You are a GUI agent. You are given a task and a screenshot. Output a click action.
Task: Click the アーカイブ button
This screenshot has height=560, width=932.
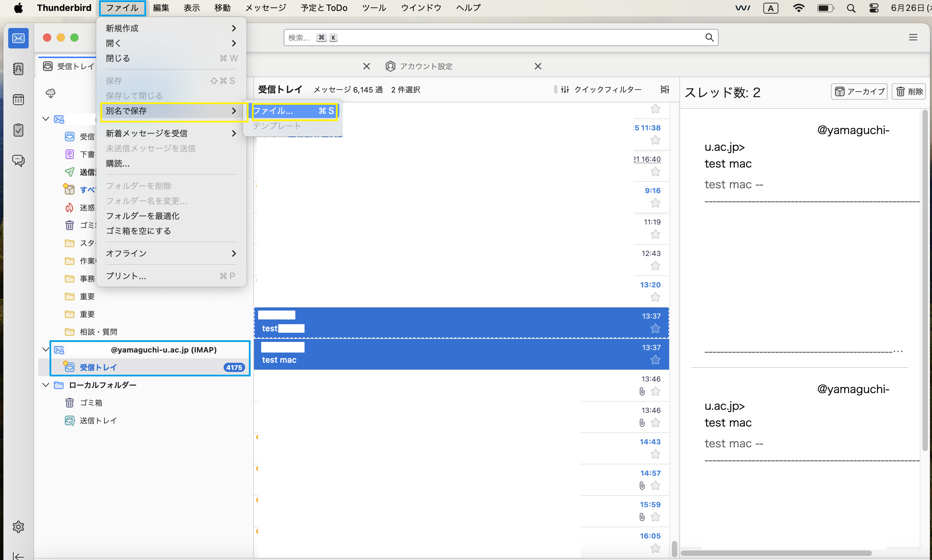tap(859, 91)
